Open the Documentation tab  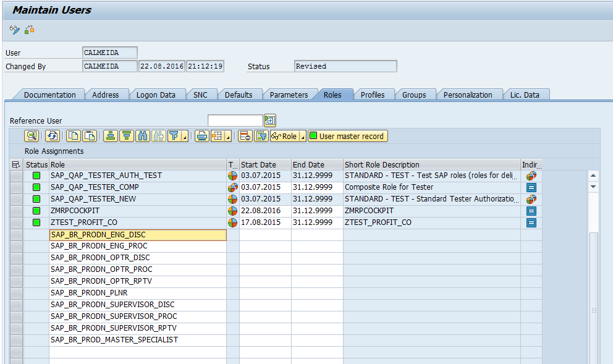coord(49,95)
